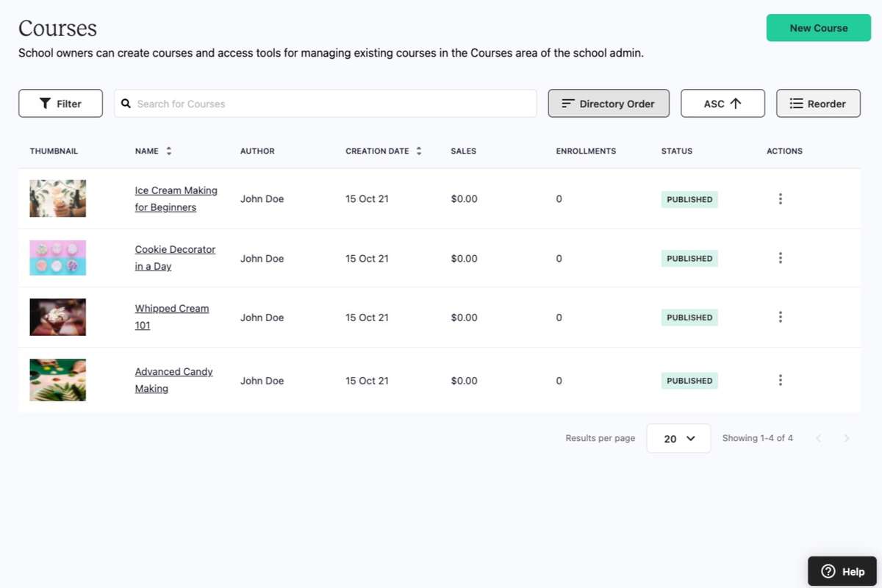Click PUBLISHED status of Whipped Cream 101
This screenshot has width=882, height=588.
(x=689, y=318)
